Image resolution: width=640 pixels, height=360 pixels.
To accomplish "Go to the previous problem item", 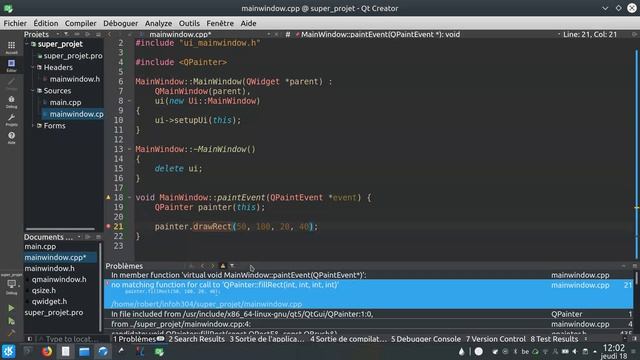I will pyautogui.click(x=202, y=266).
